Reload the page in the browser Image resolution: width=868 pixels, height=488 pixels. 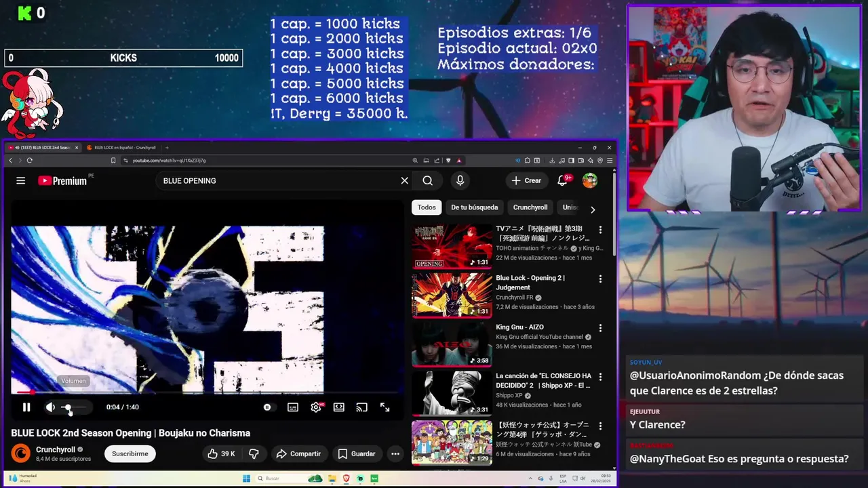[x=29, y=161]
